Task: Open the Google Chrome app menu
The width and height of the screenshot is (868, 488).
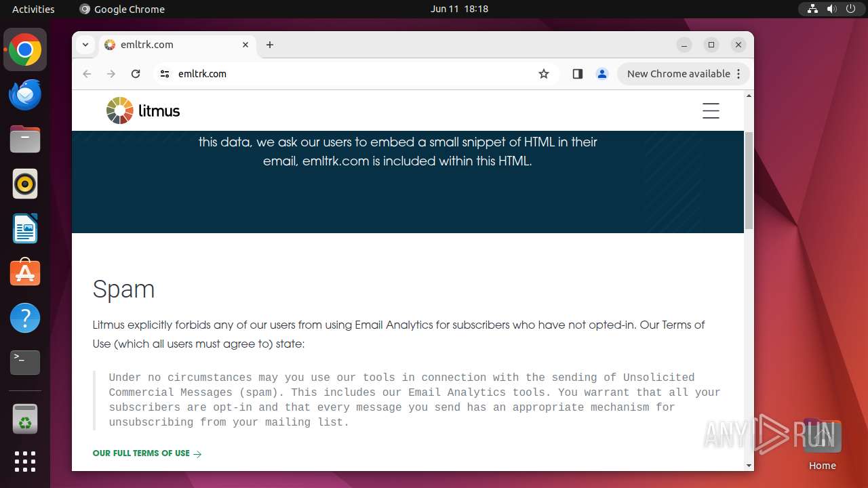Action: pos(122,9)
